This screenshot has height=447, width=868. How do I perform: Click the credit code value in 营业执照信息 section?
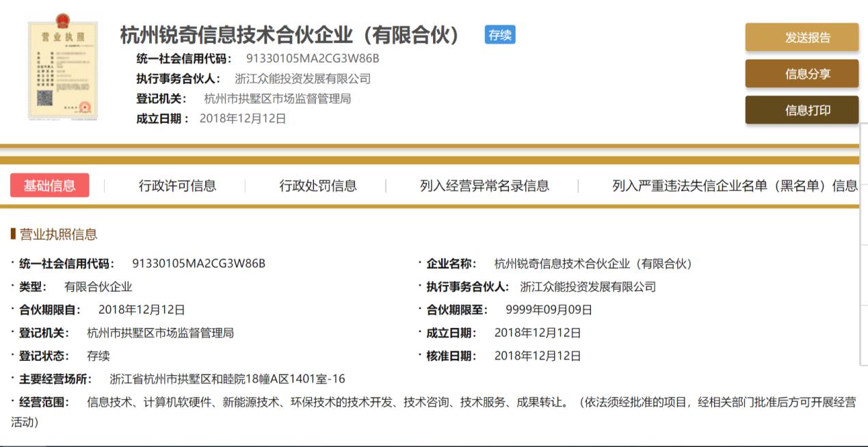[x=199, y=263]
